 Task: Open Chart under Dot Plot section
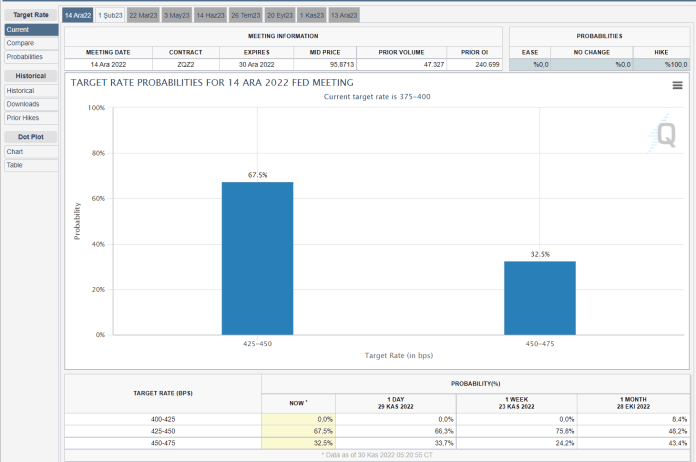[x=30, y=152]
